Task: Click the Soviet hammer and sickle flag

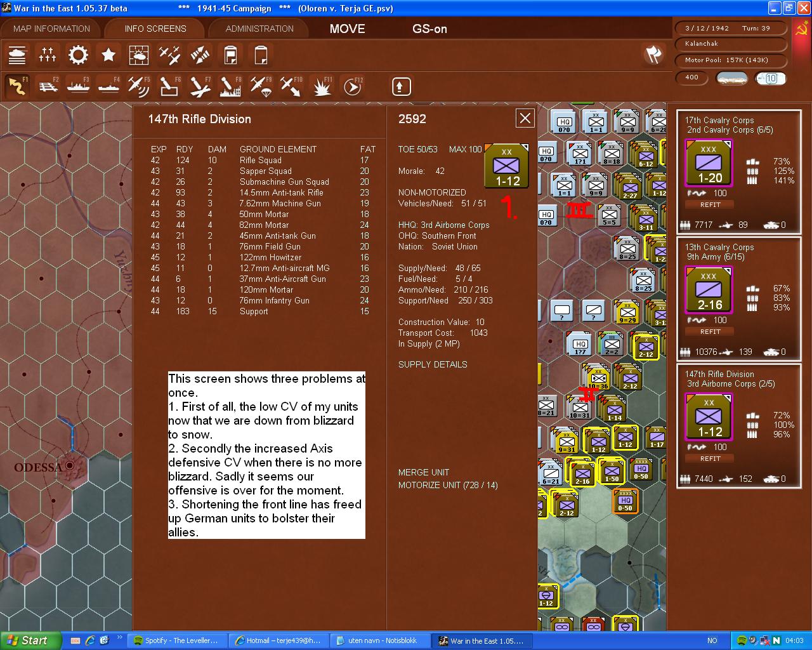Action: (x=802, y=30)
